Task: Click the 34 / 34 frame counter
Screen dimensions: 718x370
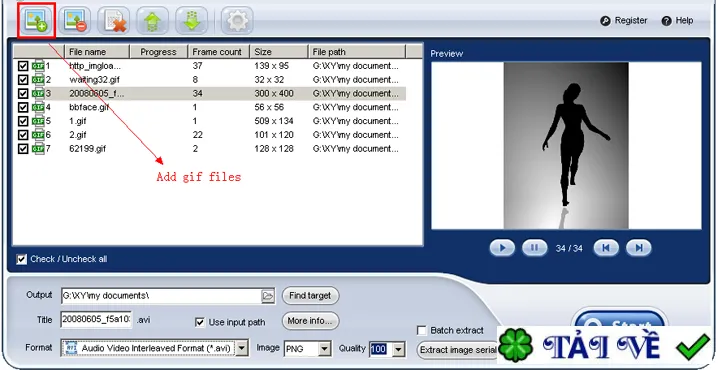Action: point(569,249)
